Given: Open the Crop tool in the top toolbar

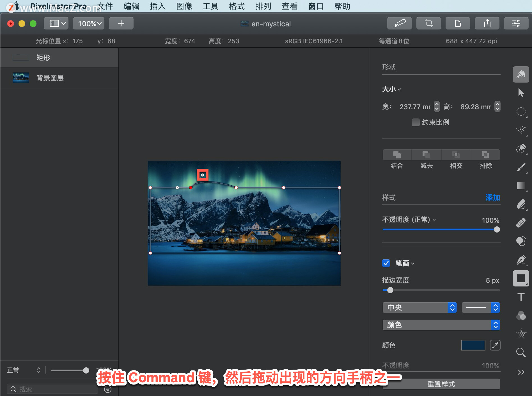Looking at the screenshot, I should click(x=428, y=23).
